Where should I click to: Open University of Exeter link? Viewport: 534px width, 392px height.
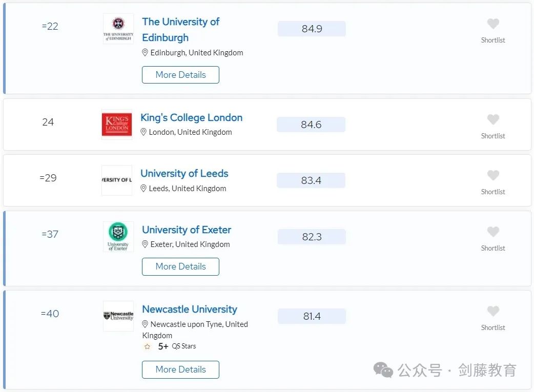tap(187, 230)
